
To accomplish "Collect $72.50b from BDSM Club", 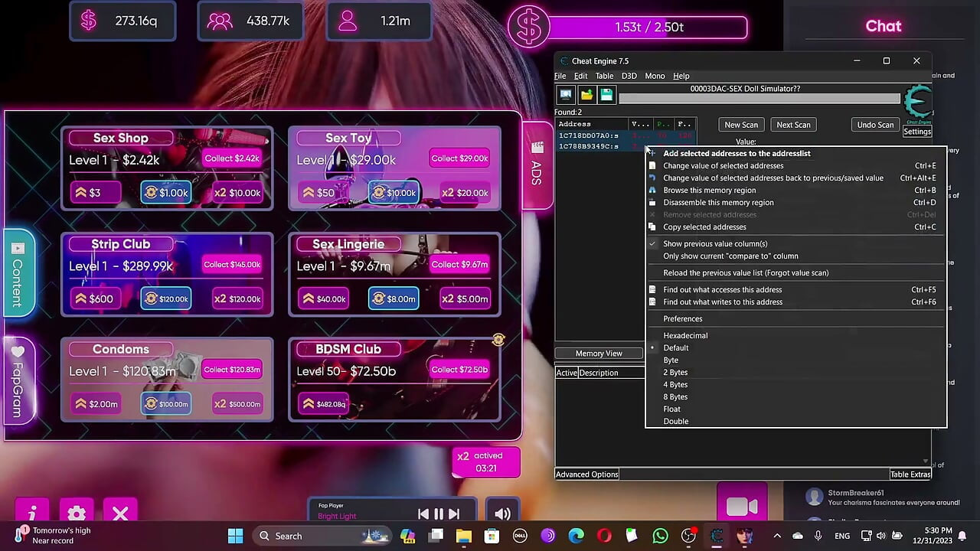I will pyautogui.click(x=459, y=370).
